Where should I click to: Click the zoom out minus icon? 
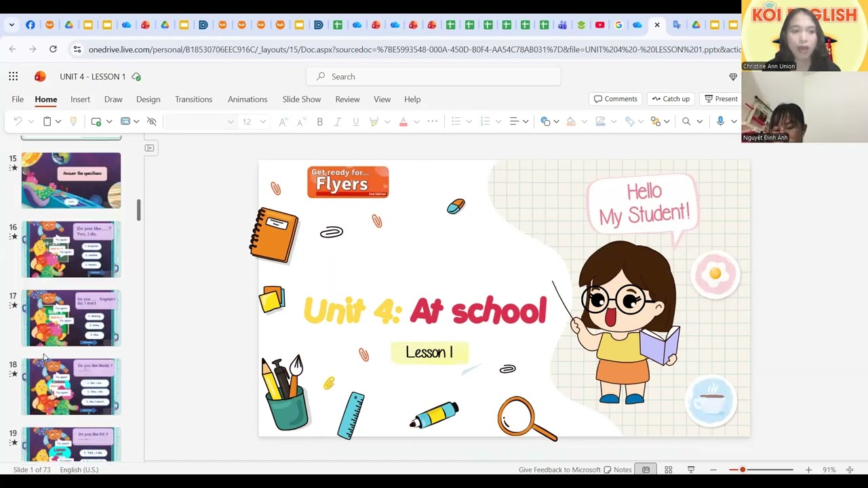(x=713, y=470)
